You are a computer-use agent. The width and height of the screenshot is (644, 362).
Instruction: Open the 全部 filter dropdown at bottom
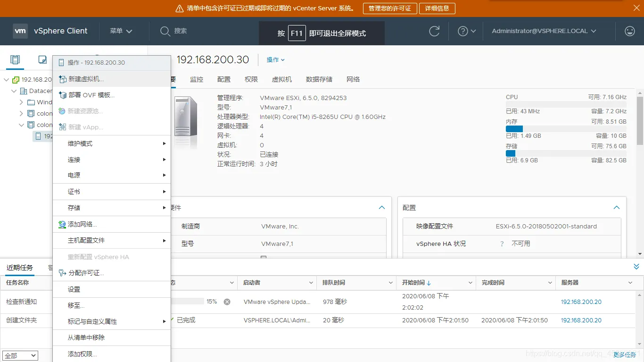point(20,356)
